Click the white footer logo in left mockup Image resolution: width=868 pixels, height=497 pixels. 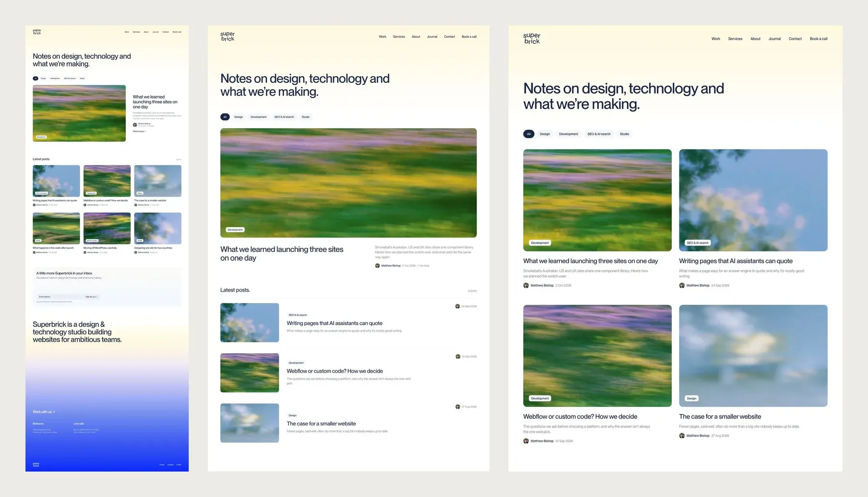click(x=36, y=465)
